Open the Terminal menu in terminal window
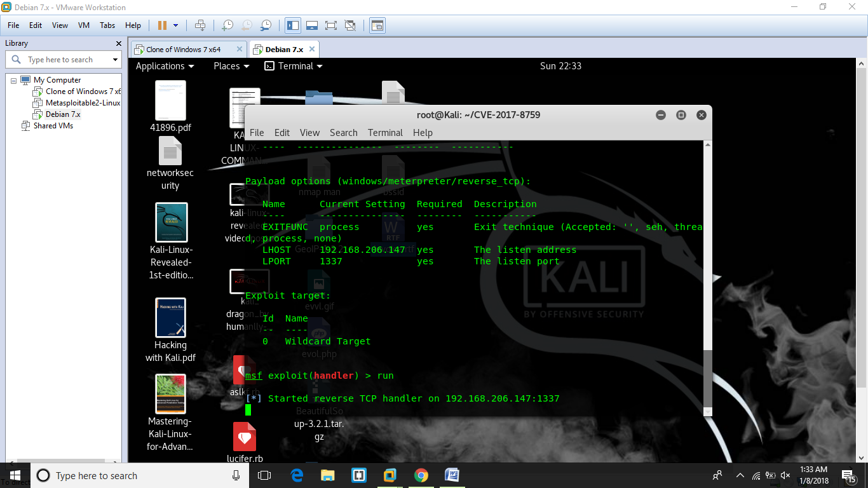The width and height of the screenshot is (868, 488). click(385, 133)
